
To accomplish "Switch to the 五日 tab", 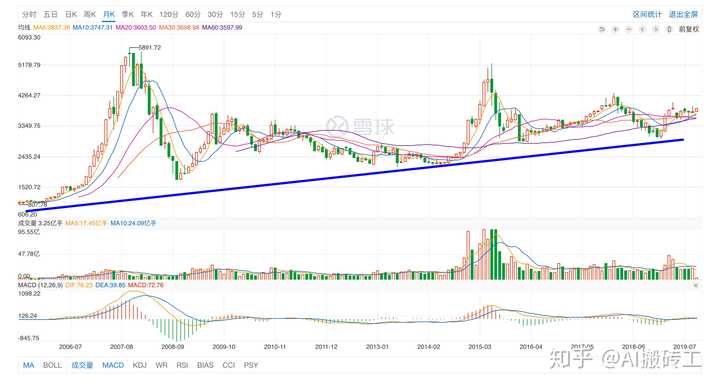I will [x=51, y=14].
